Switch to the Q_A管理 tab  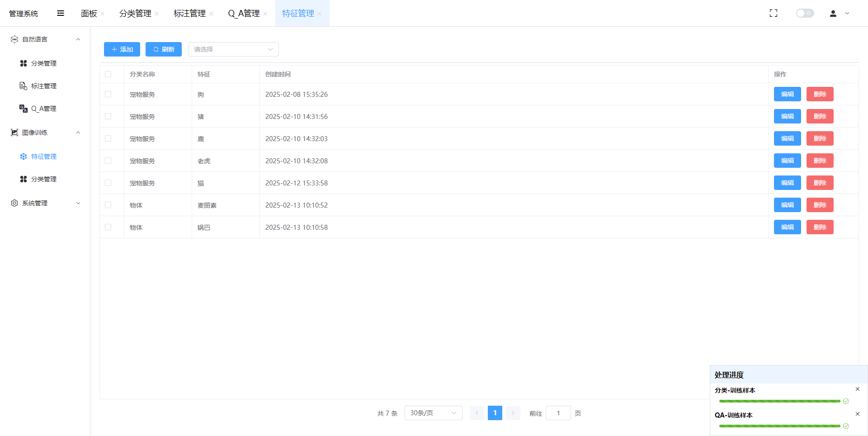(x=244, y=14)
